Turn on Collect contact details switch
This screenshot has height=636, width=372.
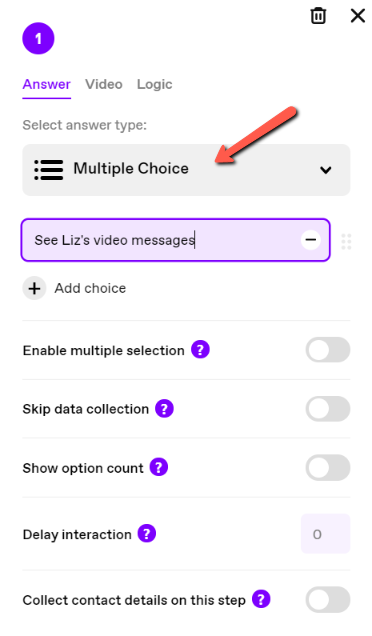[x=328, y=599]
